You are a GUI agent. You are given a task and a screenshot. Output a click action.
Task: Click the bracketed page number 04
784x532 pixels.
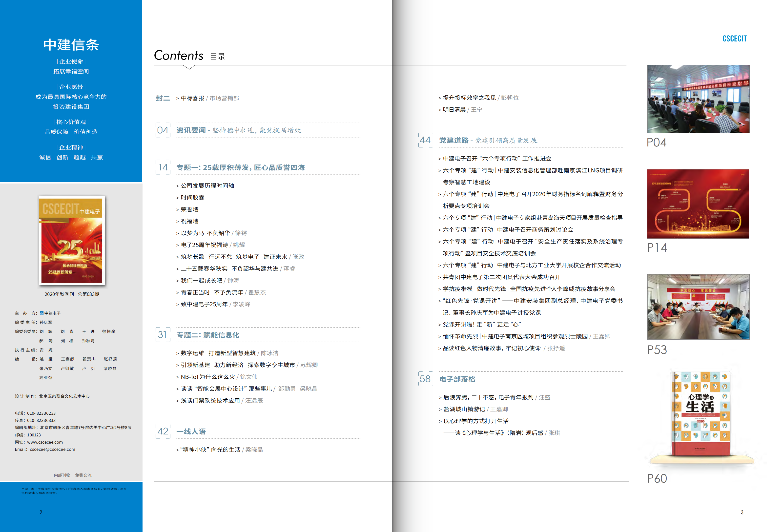click(163, 130)
